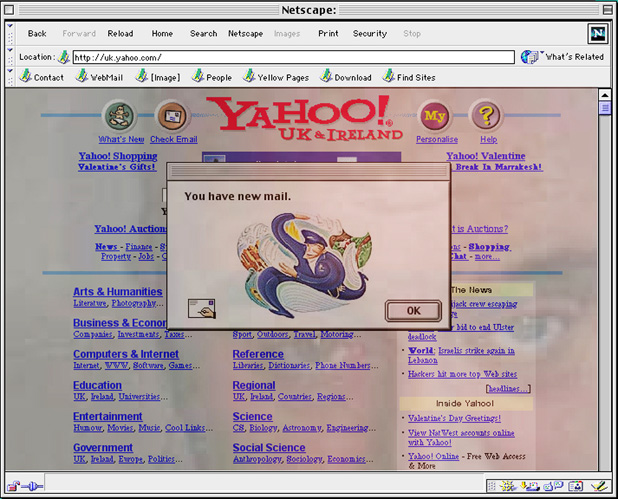Open Hackers hit more top Web sites
The image size is (618, 499).
[x=462, y=374]
